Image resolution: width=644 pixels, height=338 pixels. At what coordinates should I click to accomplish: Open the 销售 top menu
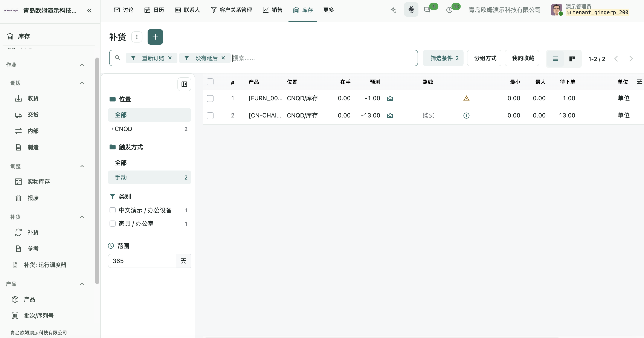(x=272, y=10)
